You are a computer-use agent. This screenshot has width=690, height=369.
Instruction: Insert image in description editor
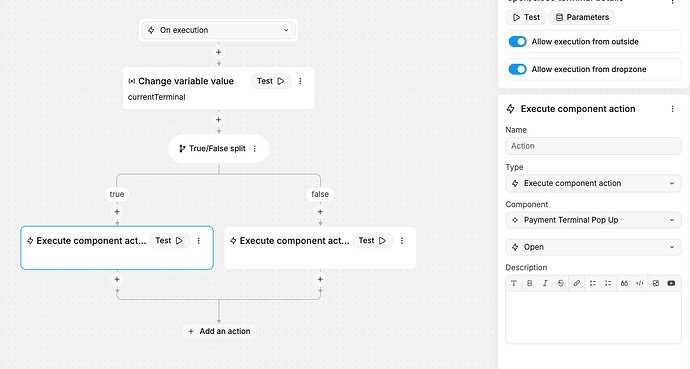(656, 283)
